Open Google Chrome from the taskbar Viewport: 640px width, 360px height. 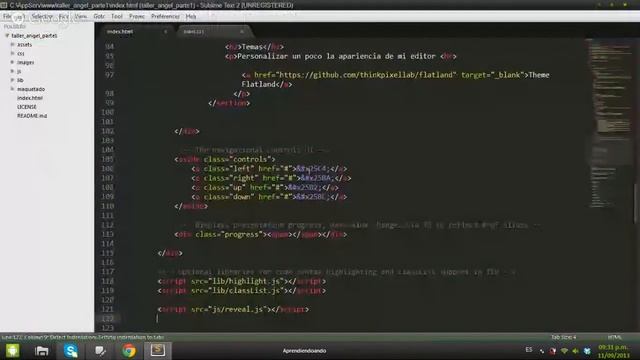pyautogui.click(x=129, y=351)
